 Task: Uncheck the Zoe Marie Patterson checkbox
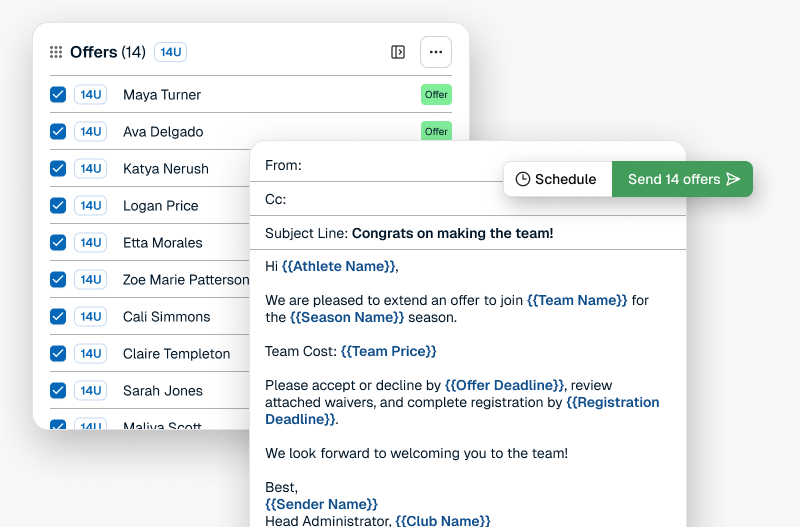point(58,280)
